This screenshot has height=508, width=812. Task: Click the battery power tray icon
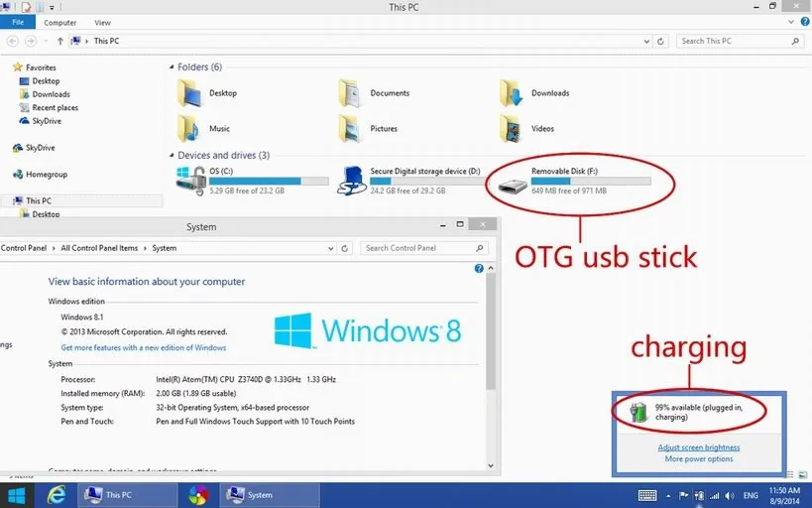699,495
